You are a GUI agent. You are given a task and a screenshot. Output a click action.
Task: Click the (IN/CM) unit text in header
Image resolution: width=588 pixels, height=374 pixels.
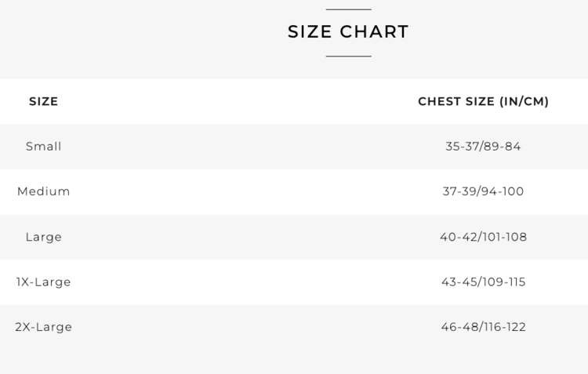[x=524, y=101]
